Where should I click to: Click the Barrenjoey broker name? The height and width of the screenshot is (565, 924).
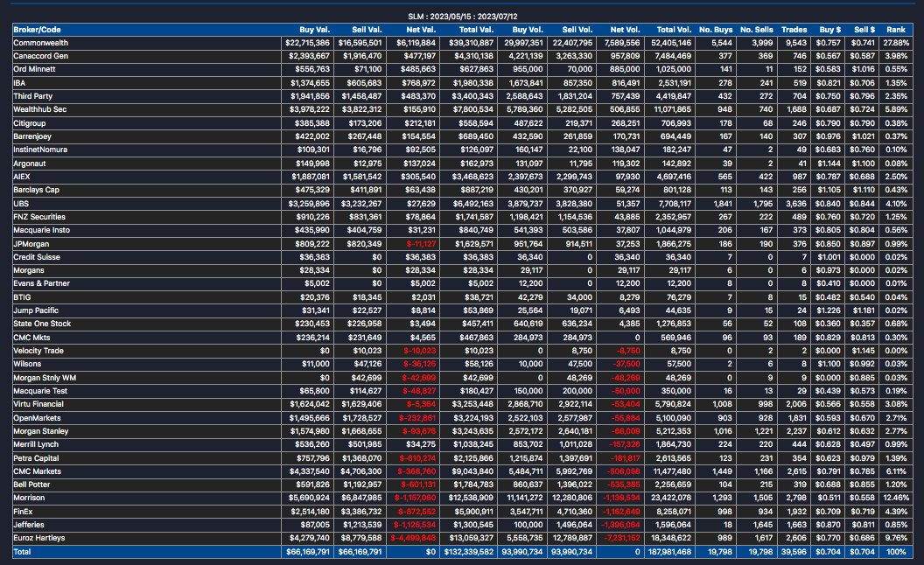[x=32, y=136]
